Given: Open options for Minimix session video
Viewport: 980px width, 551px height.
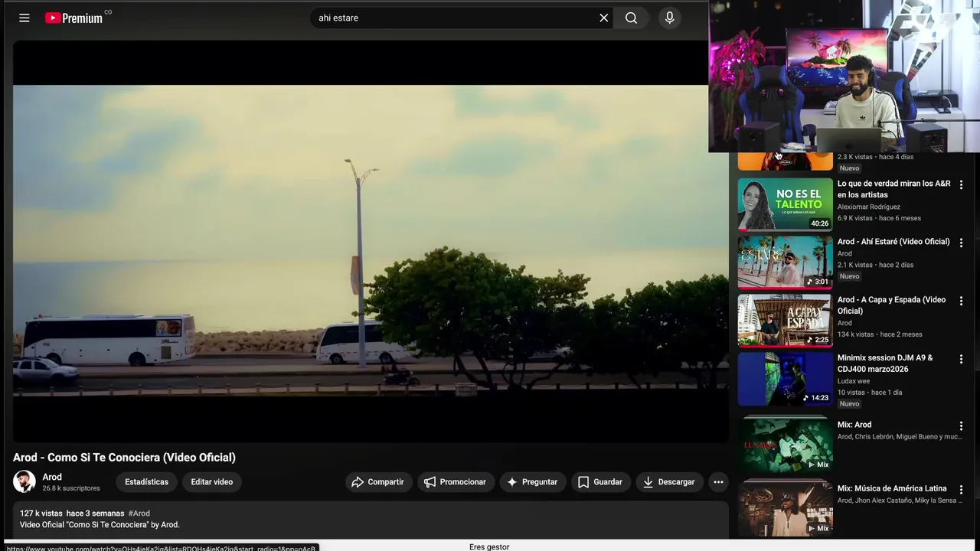Looking at the screenshot, I should (x=961, y=360).
